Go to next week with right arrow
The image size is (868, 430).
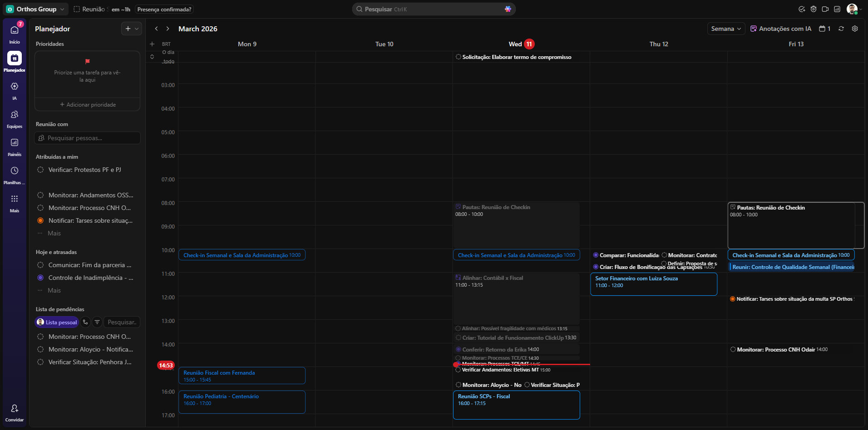click(x=168, y=29)
